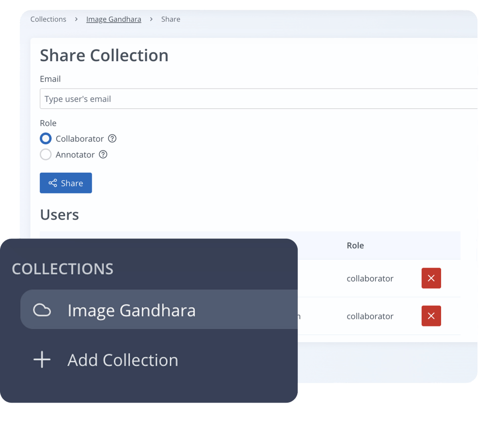Screen dimensions: 504x443
Task: Click the Email field label
Action: point(50,79)
